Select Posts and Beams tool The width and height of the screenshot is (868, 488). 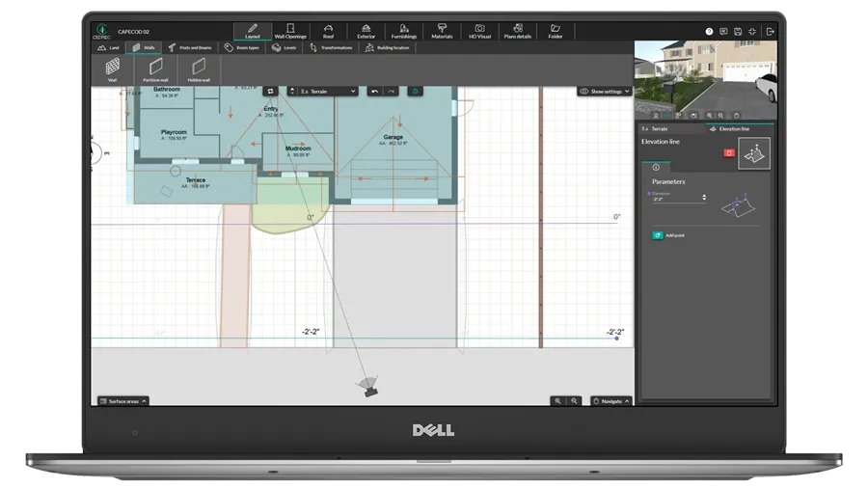pyautogui.click(x=190, y=47)
